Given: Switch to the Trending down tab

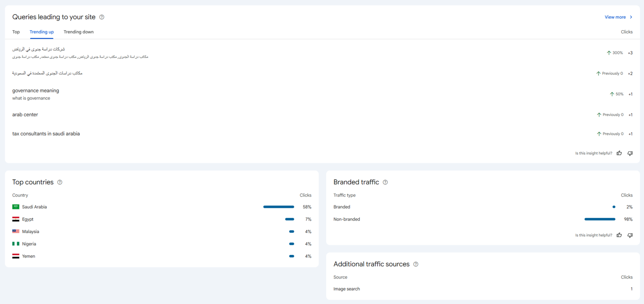Looking at the screenshot, I should tap(78, 32).
